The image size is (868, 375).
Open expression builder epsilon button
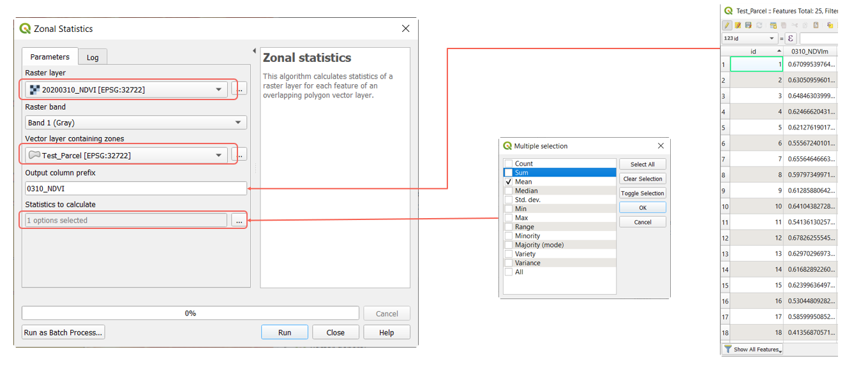click(x=791, y=38)
